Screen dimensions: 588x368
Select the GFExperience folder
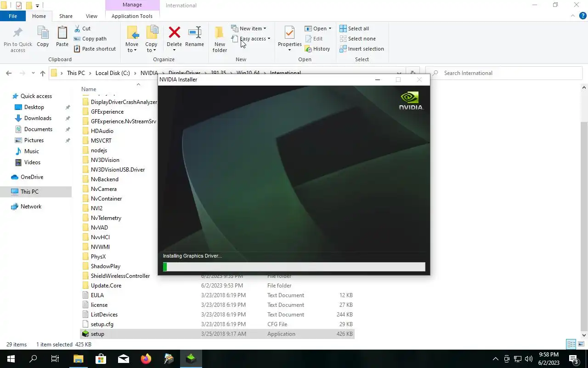pos(107,112)
